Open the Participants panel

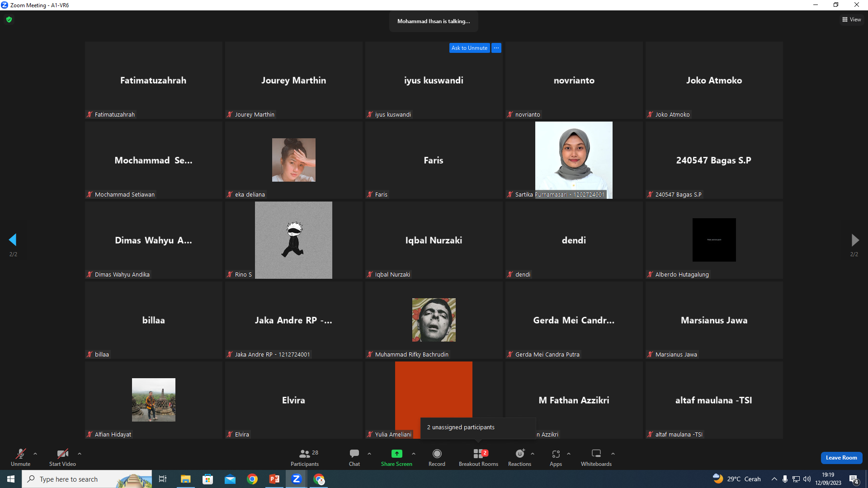click(x=305, y=457)
